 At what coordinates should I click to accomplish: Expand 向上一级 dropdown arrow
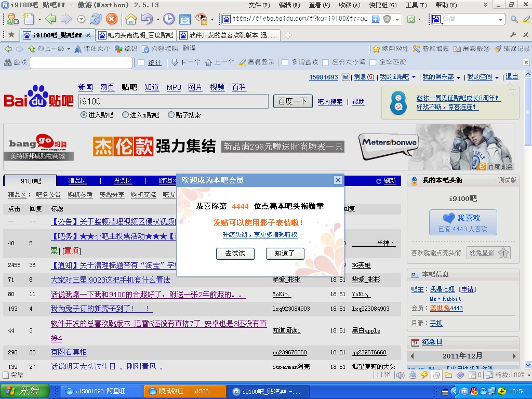coord(69,49)
